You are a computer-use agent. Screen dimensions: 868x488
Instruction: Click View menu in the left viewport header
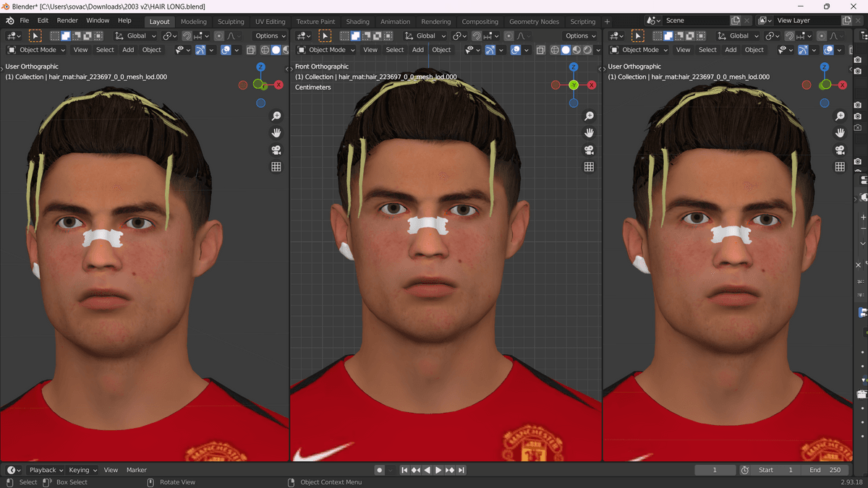tap(80, 50)
